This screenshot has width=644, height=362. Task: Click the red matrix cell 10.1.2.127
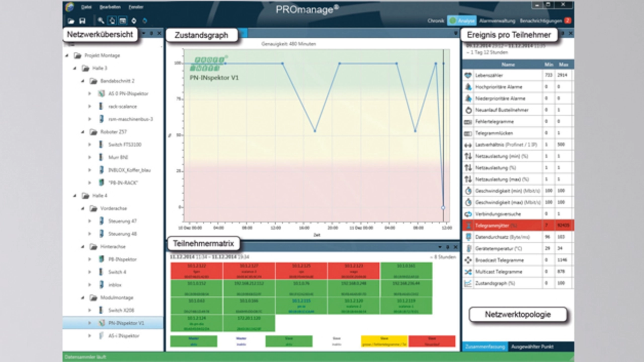tap(249, 270)
